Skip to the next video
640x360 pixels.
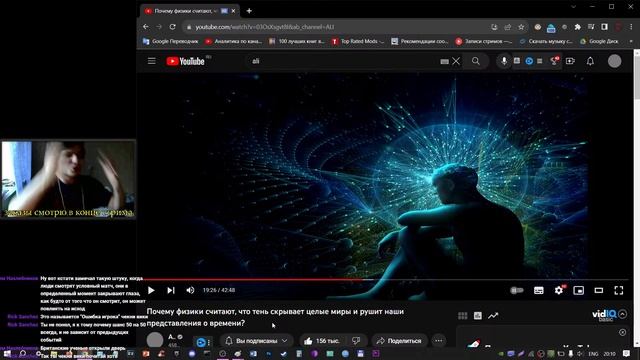point(171,290)
